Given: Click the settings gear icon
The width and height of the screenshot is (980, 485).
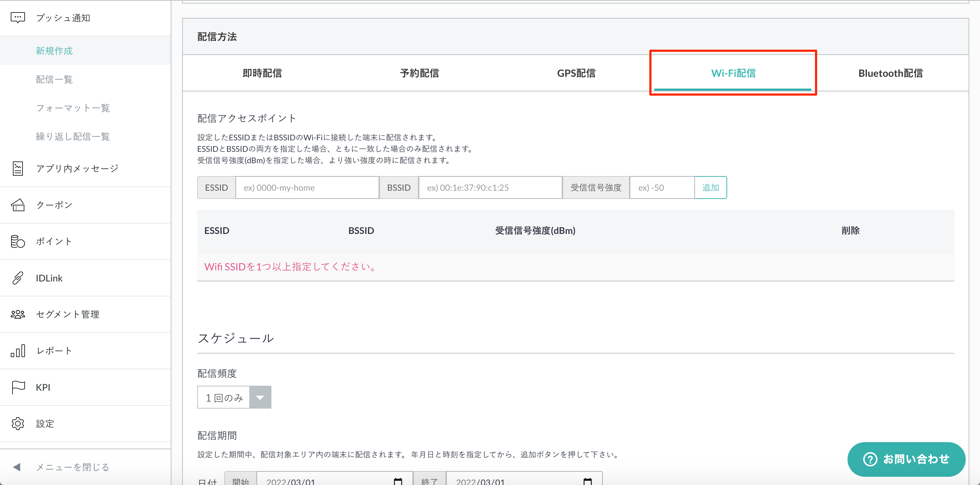Looking at the screenshot, I should click(17, 423).
